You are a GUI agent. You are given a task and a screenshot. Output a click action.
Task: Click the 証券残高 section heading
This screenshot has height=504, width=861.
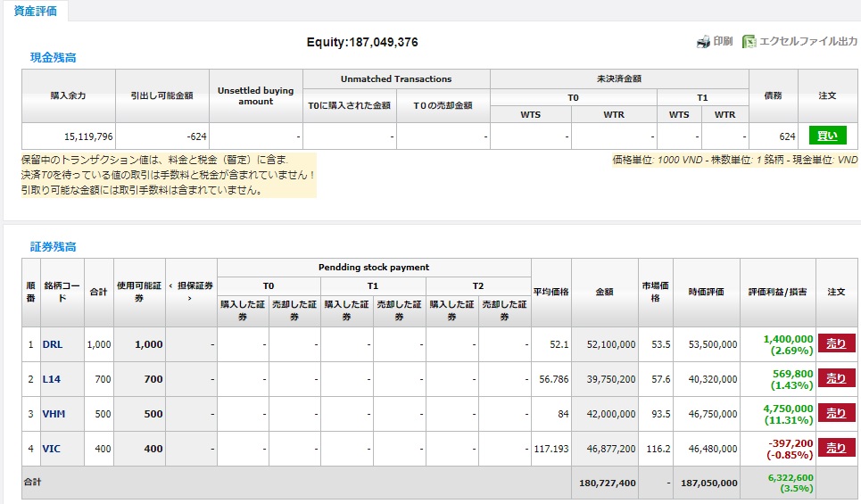coord(53,246)
